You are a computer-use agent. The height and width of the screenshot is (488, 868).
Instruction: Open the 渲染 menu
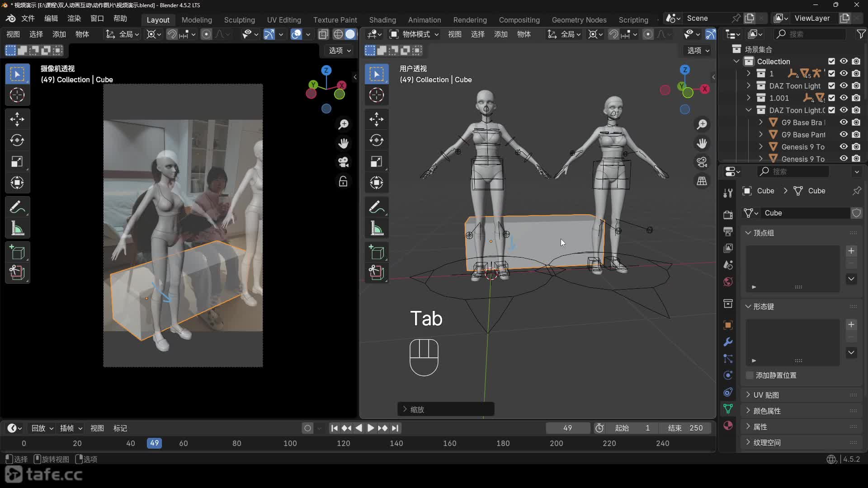74,19
